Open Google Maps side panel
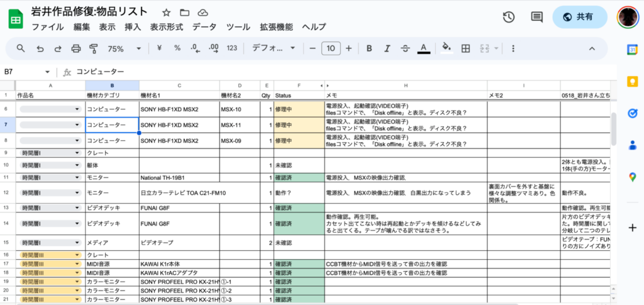This screenshot has width=644, height=305. point(633,177)
